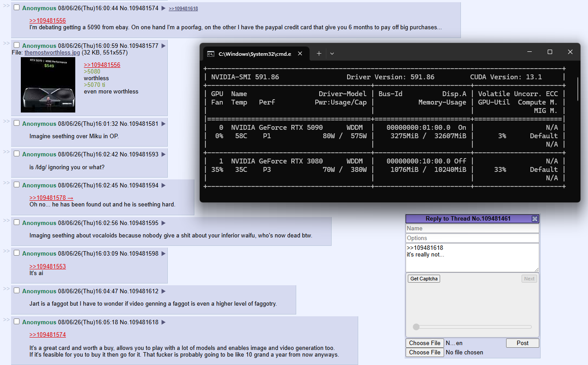Select checkbox of post No.109481581
Viewport: 588px width, 365px height.
[x=17, y=123]
